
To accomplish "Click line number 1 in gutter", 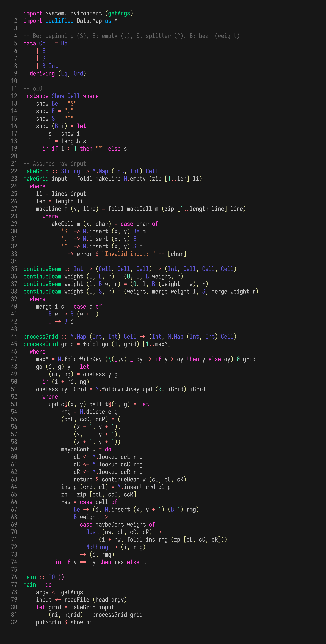I will coord(15,13).
